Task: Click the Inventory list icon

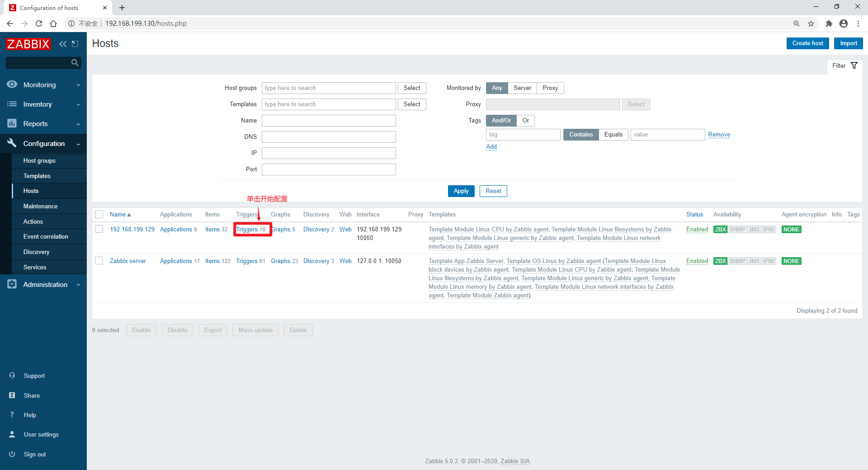Action: [12, 104]
